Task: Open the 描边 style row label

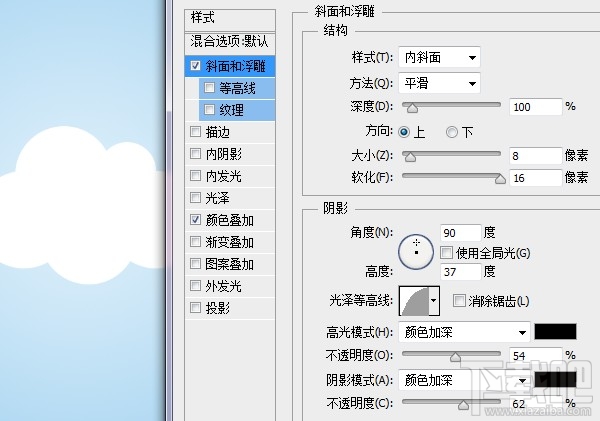Action: [x=217, y=132]
